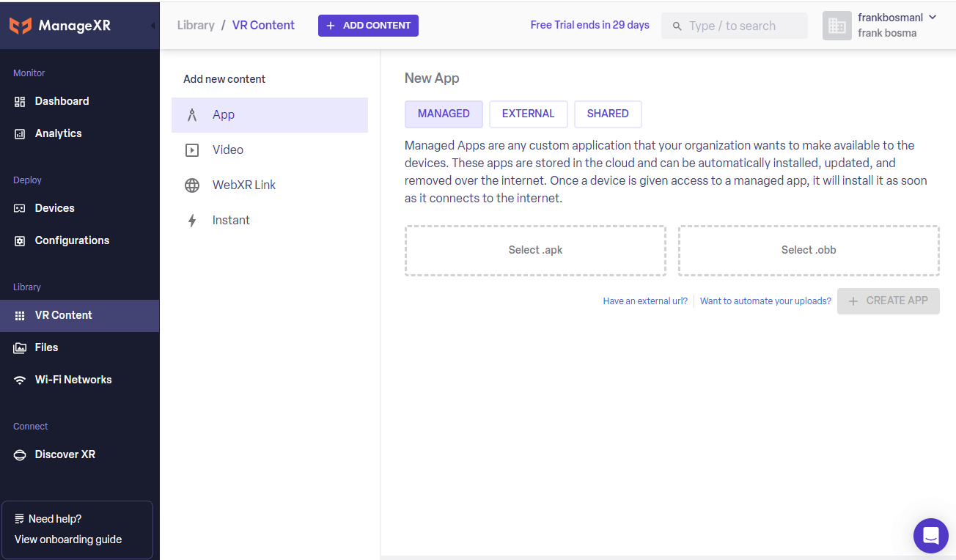Expand the frankbosmanl account dropdown

933,18
